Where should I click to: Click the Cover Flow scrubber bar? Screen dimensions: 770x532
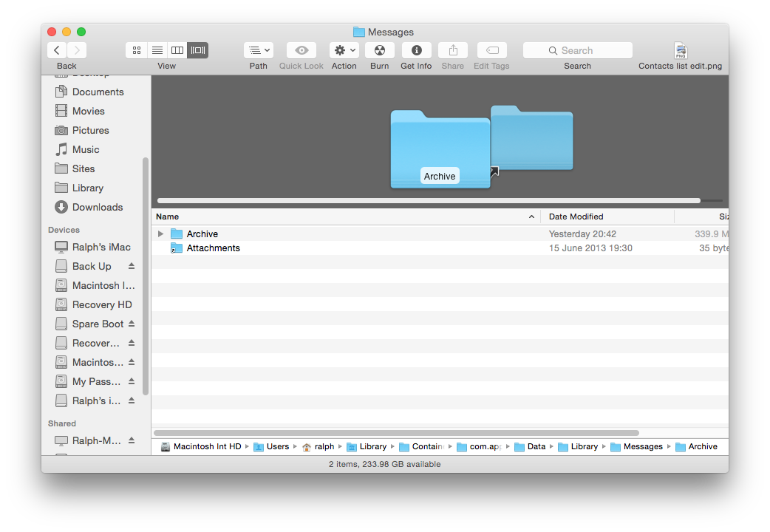coord(429,200)
